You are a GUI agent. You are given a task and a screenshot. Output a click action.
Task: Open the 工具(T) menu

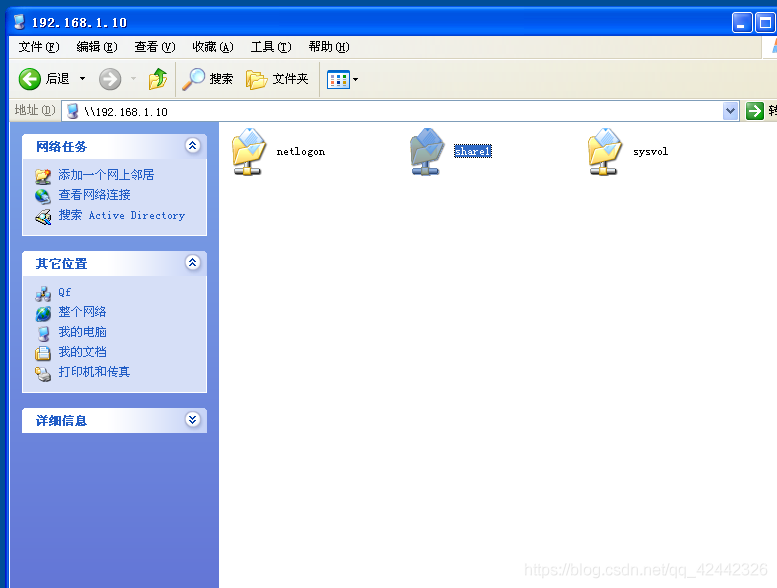pyautogui.click(x=271, y=47)
